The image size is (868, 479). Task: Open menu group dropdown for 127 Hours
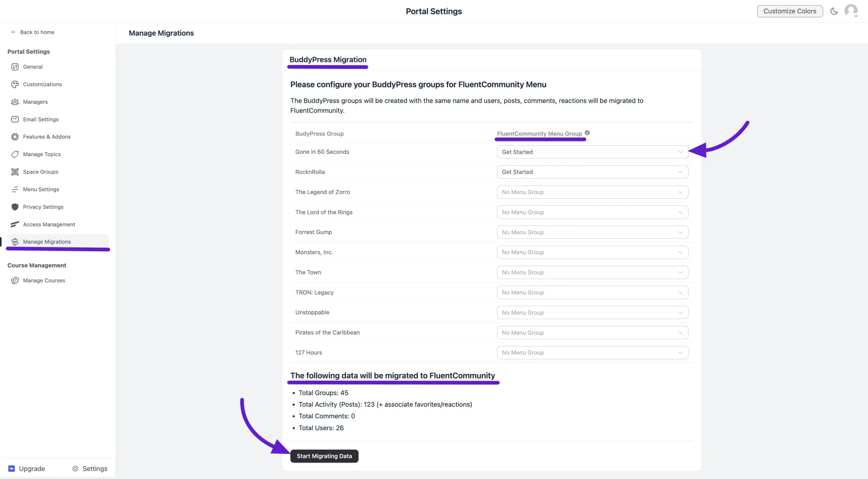pos(592,353)
